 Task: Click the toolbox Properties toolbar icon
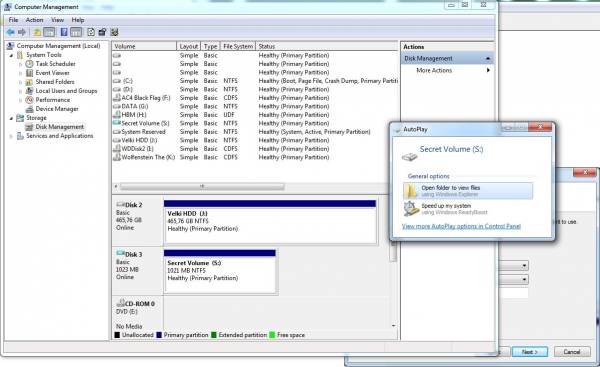click(x=102, y=32)
